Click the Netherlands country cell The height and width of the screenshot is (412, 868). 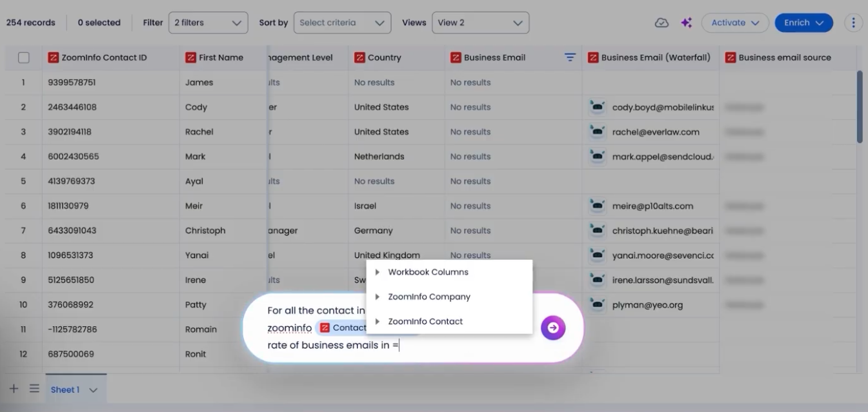[x=396, y=156]
